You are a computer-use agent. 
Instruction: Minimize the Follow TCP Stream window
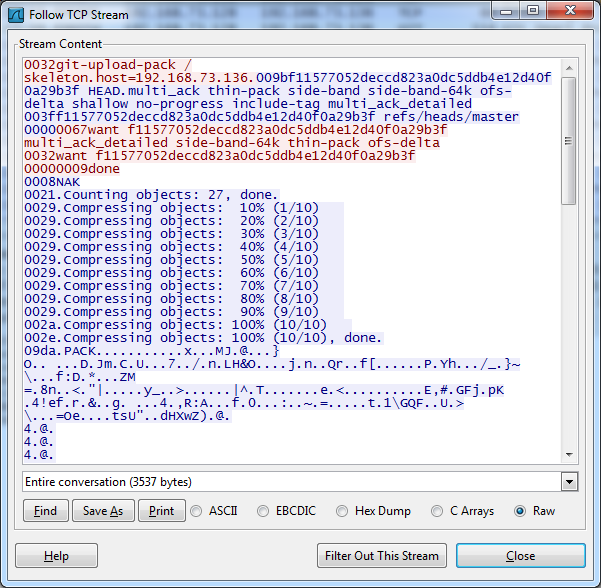pos(509,10)
